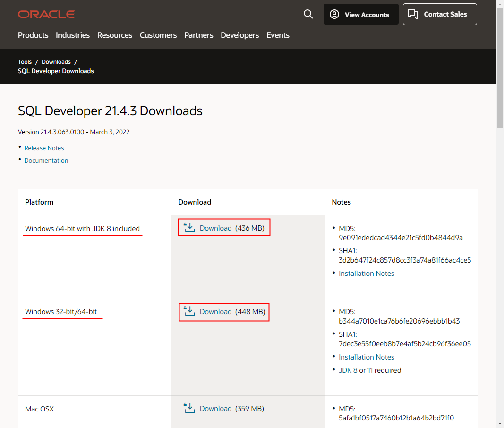Click the JDK 8 required link
This screenshot has width=504, height=428.
coord(348,370)
